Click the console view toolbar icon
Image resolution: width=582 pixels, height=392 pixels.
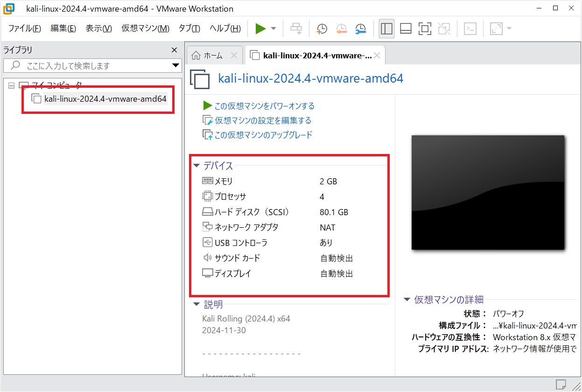tap(470, 28)
